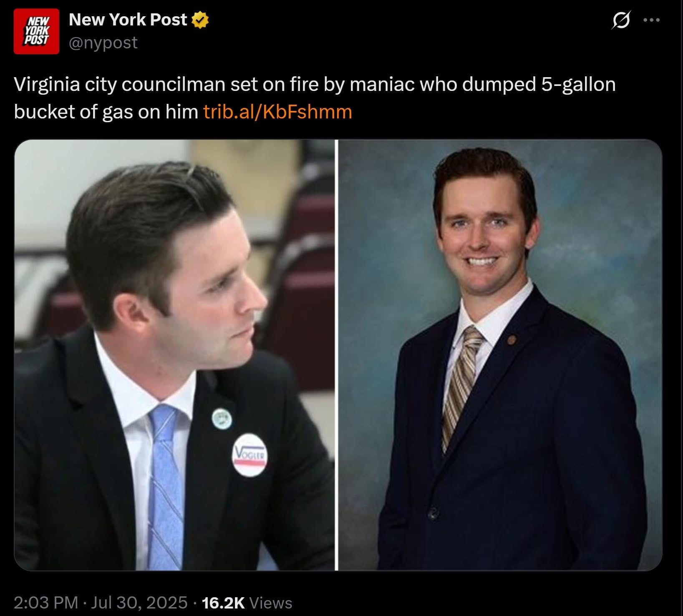
Task: Open the three-dot more options menu
Action: (x=652, y=20)
